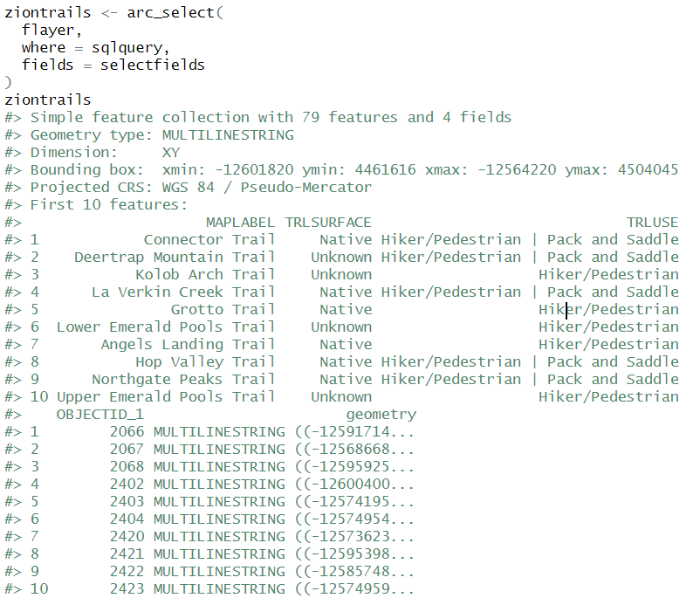The width and height of the screenshot is (700, 605).
Task: Click the Angels Landing Trail row label
Action: pos(188,345)
